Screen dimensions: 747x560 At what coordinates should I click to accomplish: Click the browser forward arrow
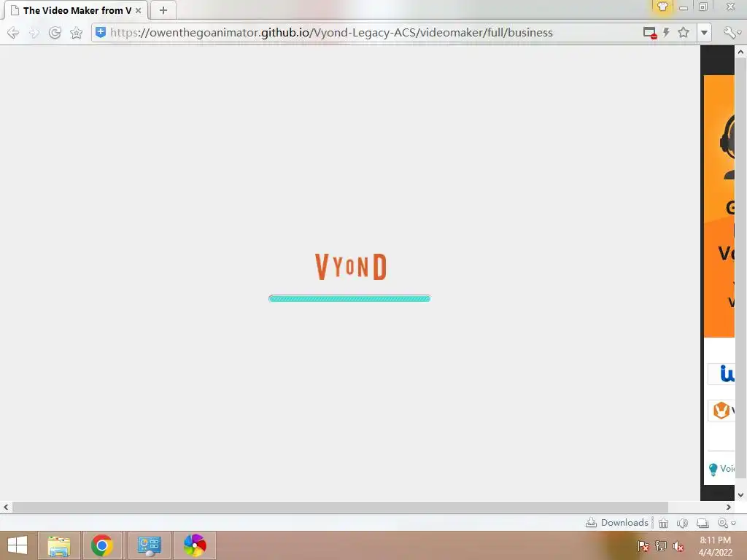34,33
